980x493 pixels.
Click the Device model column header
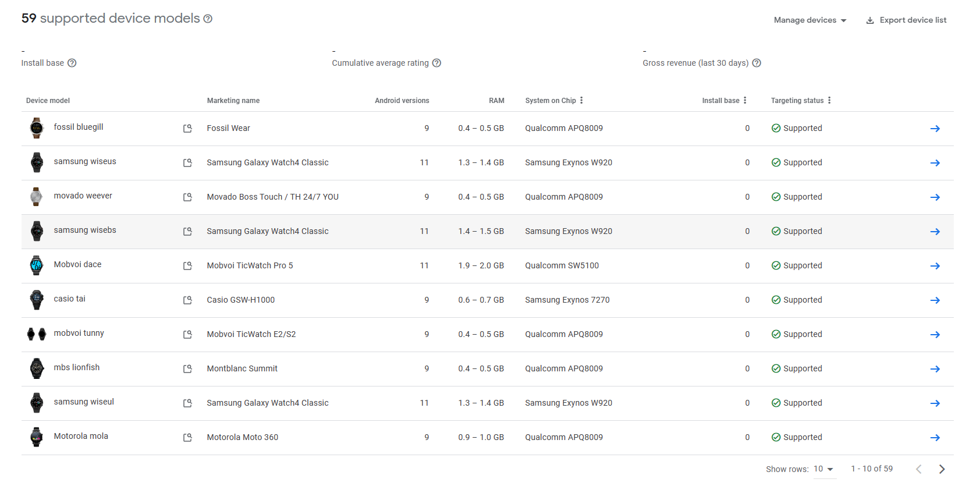[x=48, y=101]
